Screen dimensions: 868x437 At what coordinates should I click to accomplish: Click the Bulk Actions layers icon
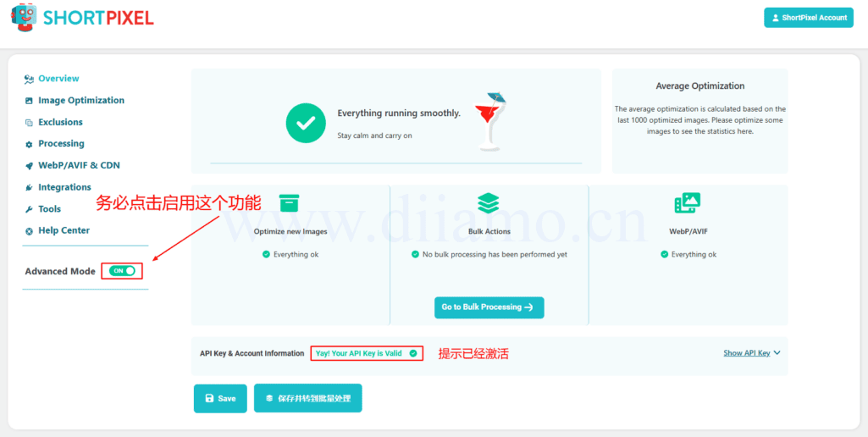coord(489,203)
